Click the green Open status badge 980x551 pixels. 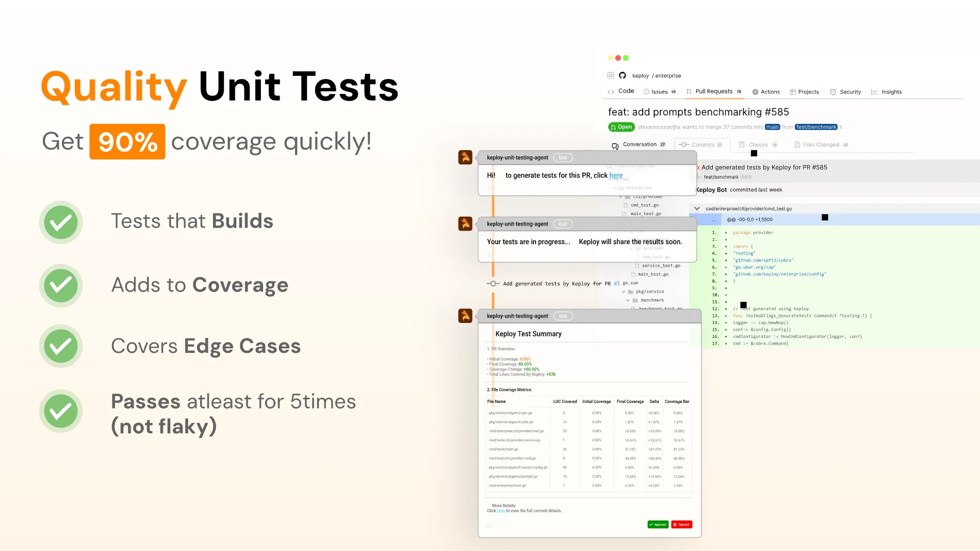(x=621, y=127)
